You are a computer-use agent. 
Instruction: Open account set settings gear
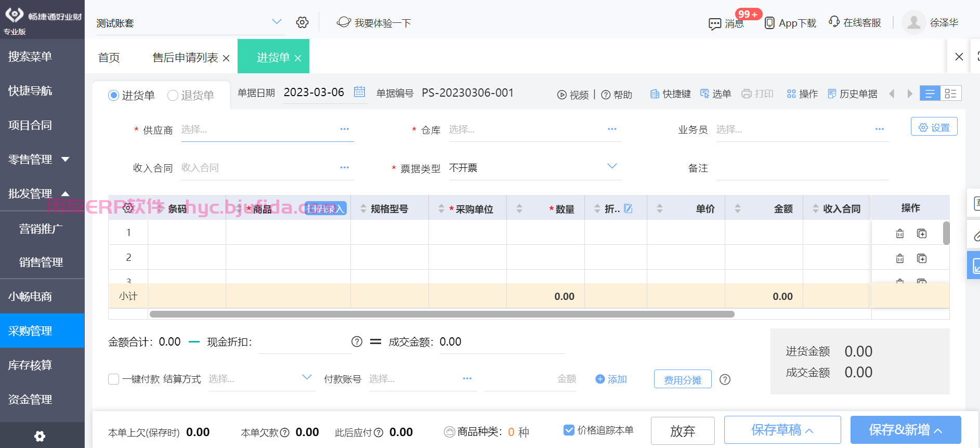tap(302, 22)
